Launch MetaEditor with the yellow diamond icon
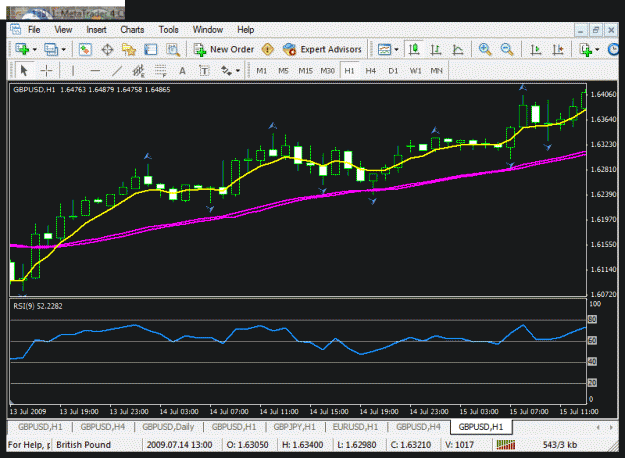The height and width of the screenshot is (458, 625). [268, 49]
